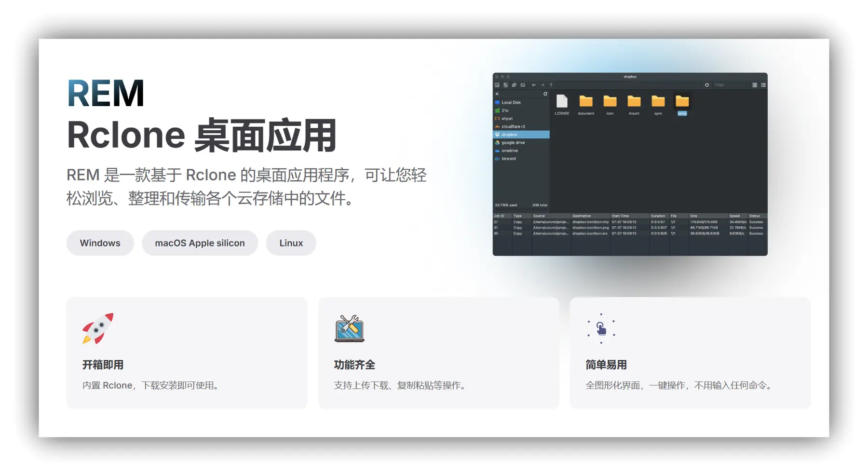Click the duplicate windows toolbar icon in screenshot
This screenshot has width=868, height=476.
point(514,85)
